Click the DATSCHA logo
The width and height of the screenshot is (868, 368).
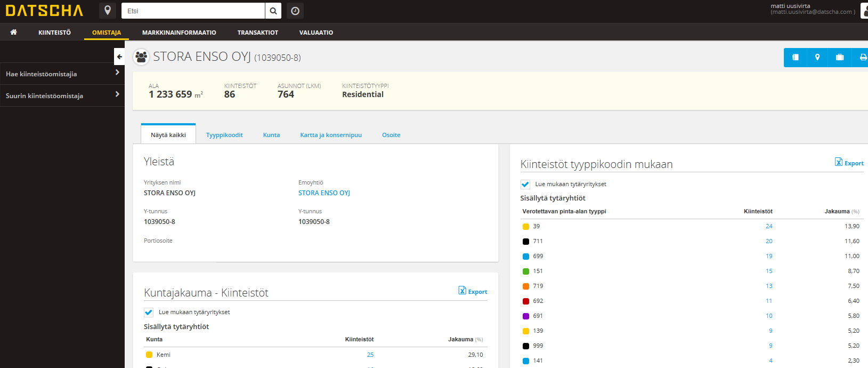click(44, 11)
